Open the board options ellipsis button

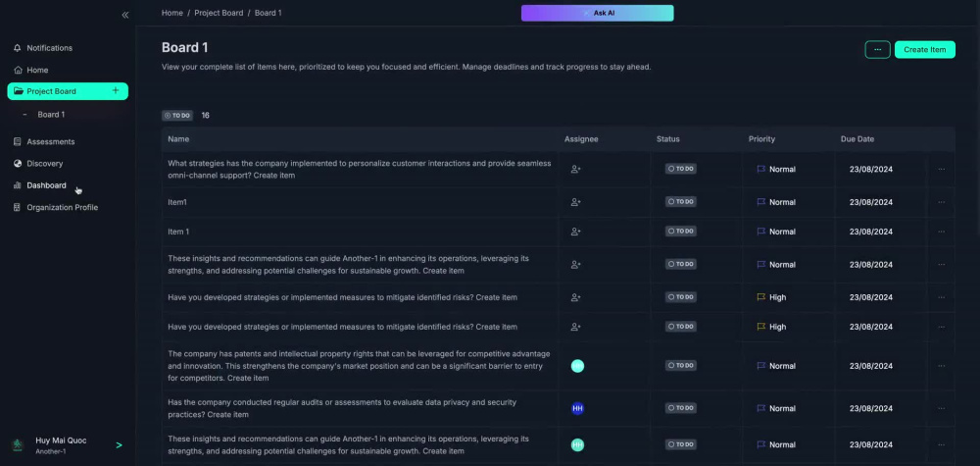point(877,49)
